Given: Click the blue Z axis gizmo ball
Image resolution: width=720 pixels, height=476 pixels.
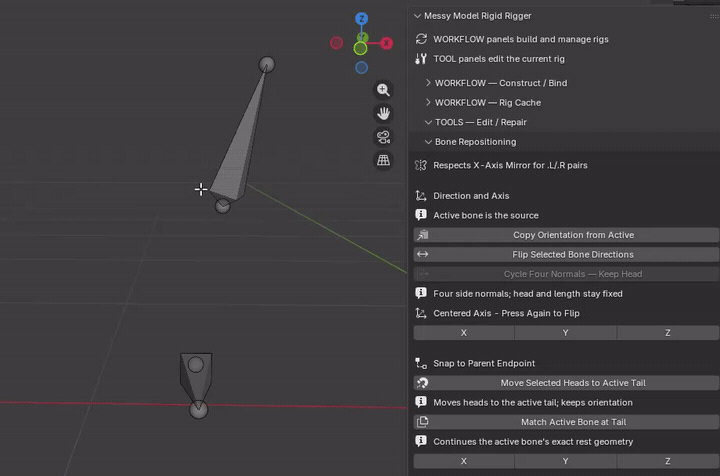Looking at the screenshot, I should (361, 19).
